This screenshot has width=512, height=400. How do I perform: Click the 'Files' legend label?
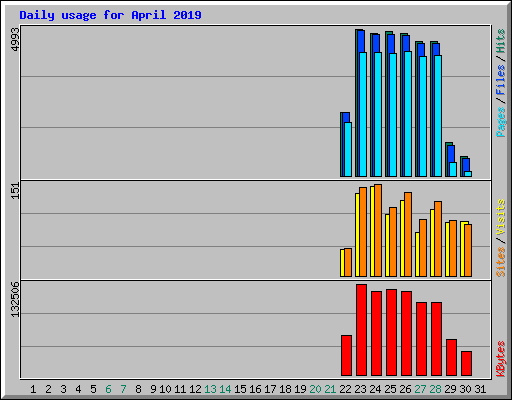(x=501, y=80)
